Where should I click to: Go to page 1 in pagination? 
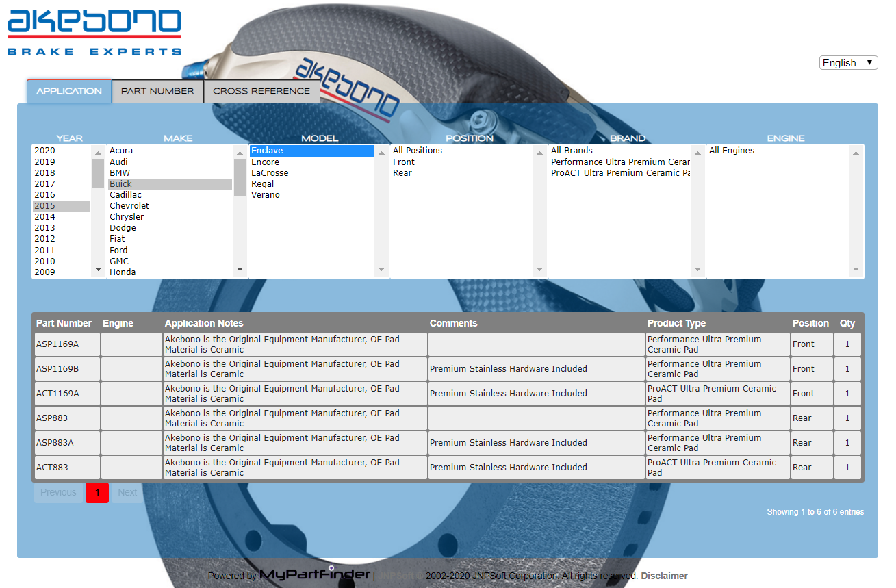tap(97, 493)
